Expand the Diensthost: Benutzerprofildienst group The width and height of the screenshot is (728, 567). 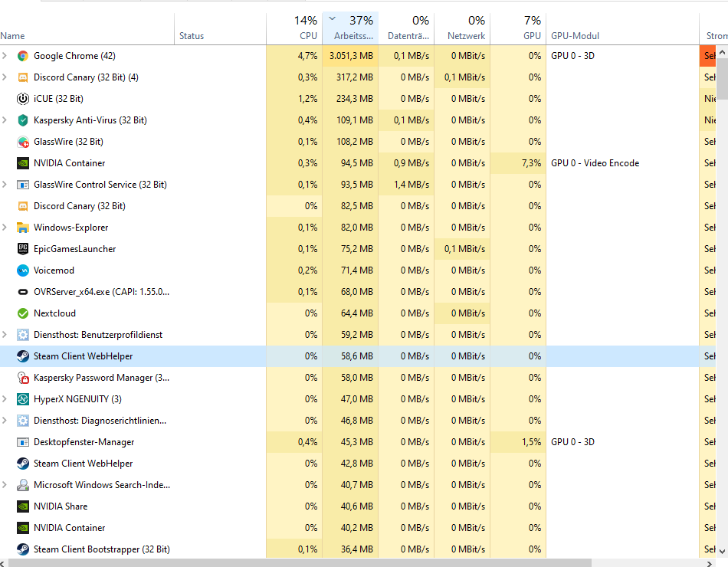click(x=5, y=334)
